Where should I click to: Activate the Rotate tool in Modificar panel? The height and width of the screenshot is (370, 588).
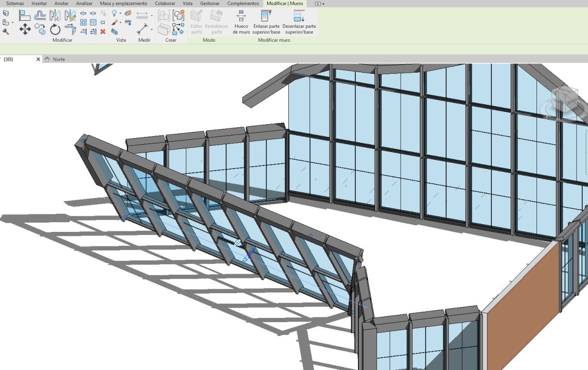tap(55, 29)
